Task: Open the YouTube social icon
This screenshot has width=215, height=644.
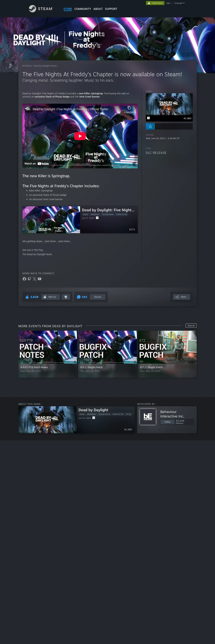Action: (x=40, y=279)
